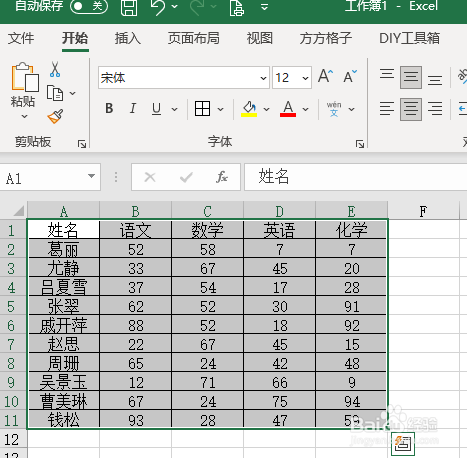467x458 pixels.
Task: Click the Format Painter brush icon
Action: 55,117
